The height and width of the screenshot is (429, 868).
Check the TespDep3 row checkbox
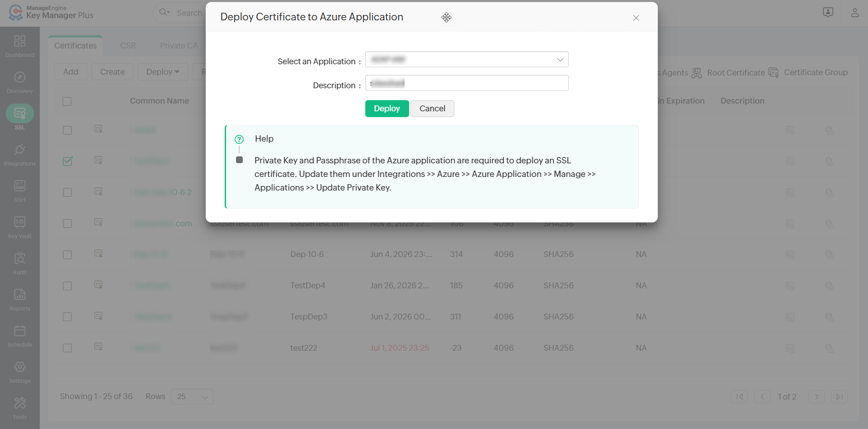point(67,317)
